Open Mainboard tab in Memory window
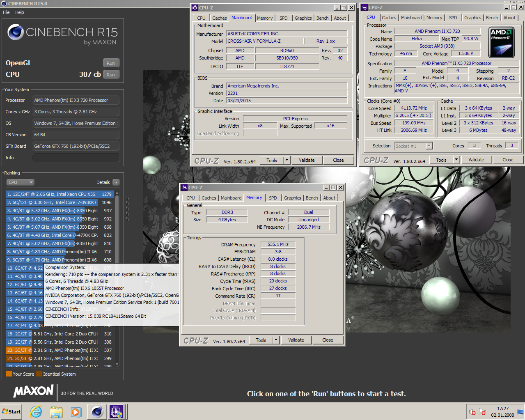525x420 pixels. pyautogui.click(x=231, y=198)
